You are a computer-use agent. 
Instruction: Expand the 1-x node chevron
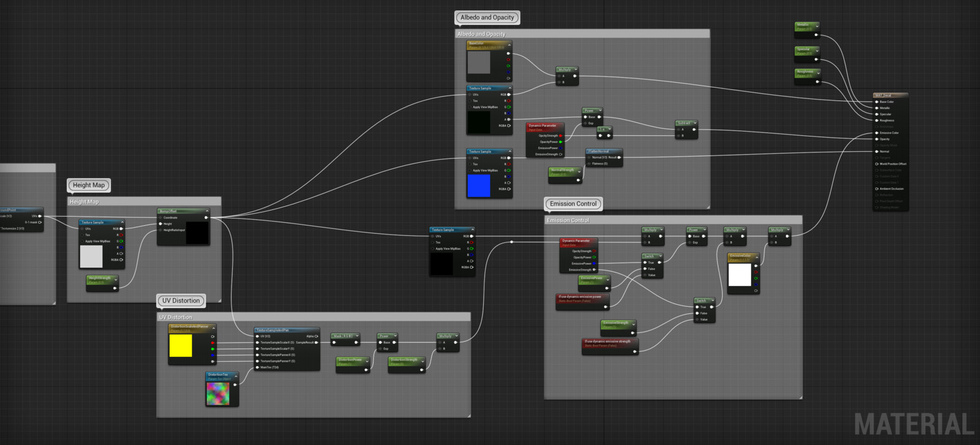coord(608,129)
